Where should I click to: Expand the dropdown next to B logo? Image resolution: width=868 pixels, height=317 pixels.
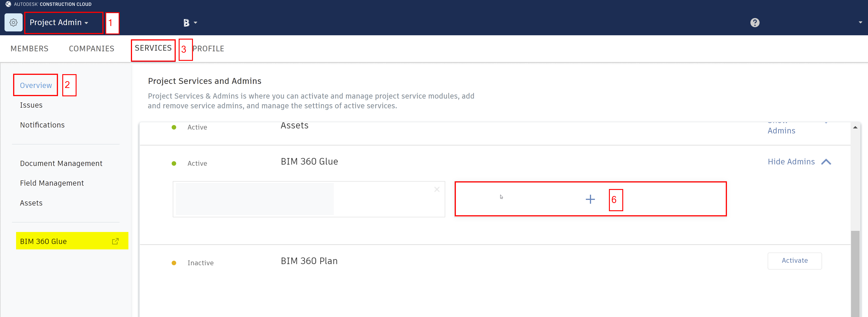[195, 23]
